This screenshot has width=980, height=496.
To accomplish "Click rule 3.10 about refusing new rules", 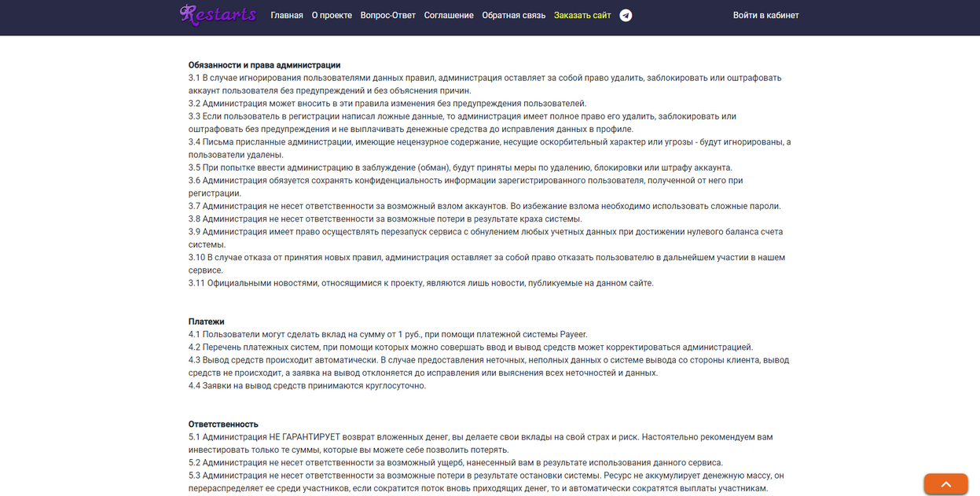I will pos(487,264).
